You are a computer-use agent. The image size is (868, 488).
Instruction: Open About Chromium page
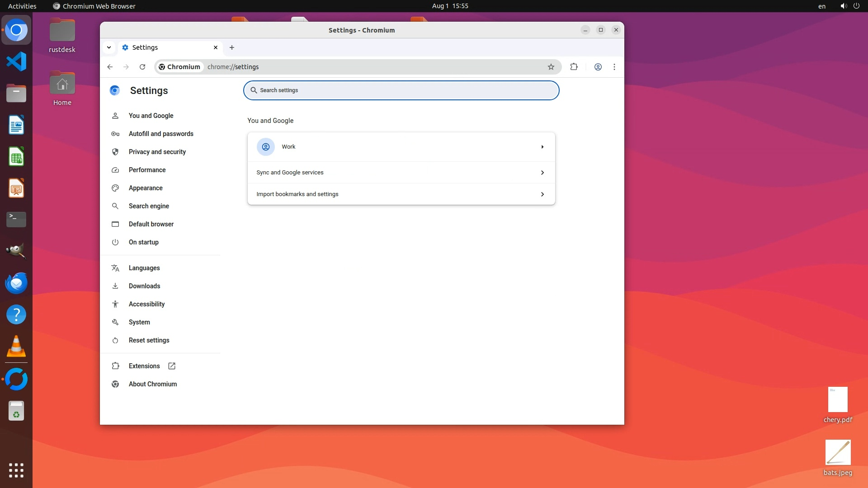(x=152, y=384)
